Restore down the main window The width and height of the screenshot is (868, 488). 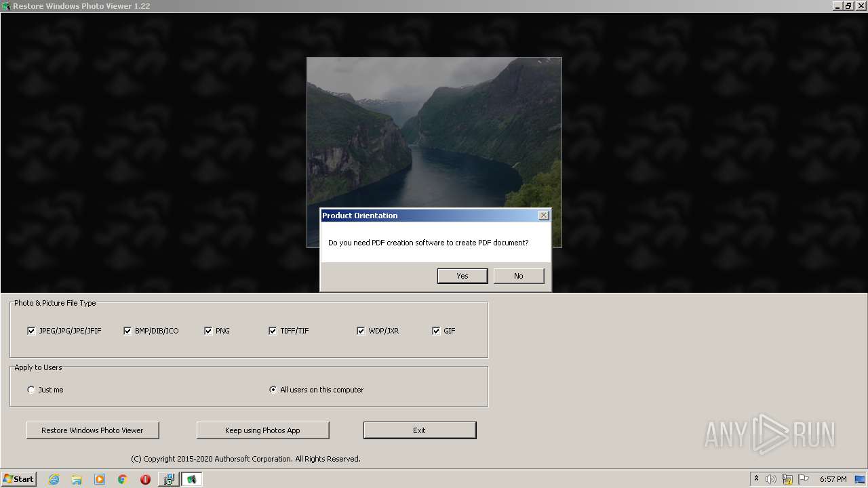click(848, 6)
